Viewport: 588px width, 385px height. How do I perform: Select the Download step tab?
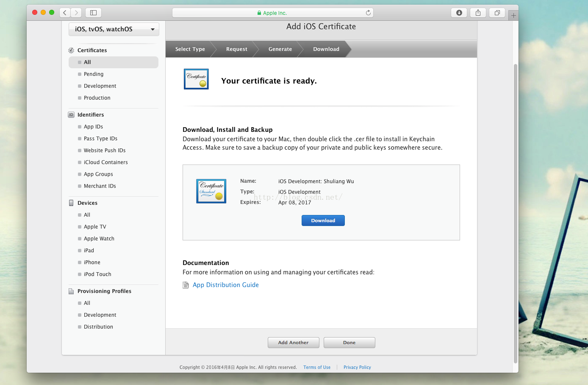[326, 49]
